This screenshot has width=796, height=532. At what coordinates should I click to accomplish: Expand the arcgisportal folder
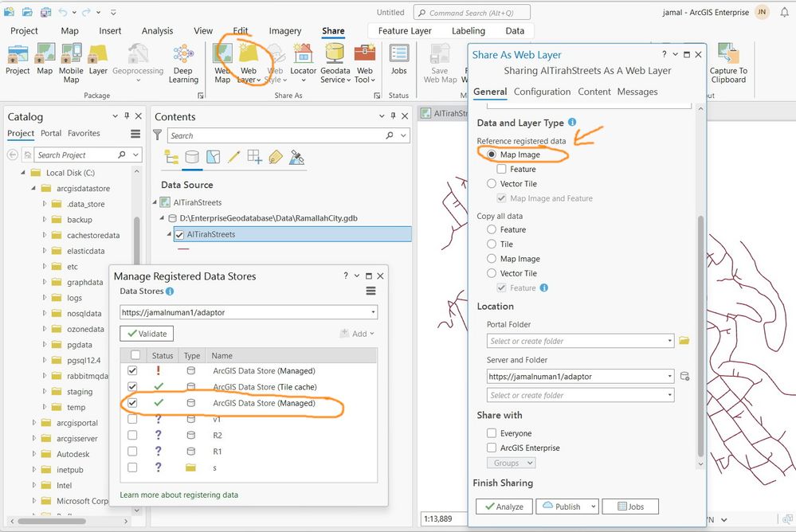[x=33, y=423]
